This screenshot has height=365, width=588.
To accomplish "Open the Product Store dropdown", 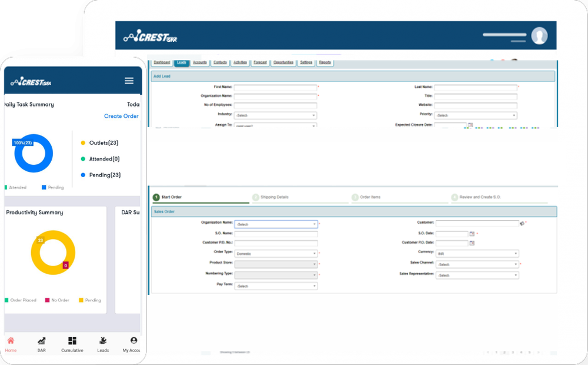I will (x=276, y=264).
